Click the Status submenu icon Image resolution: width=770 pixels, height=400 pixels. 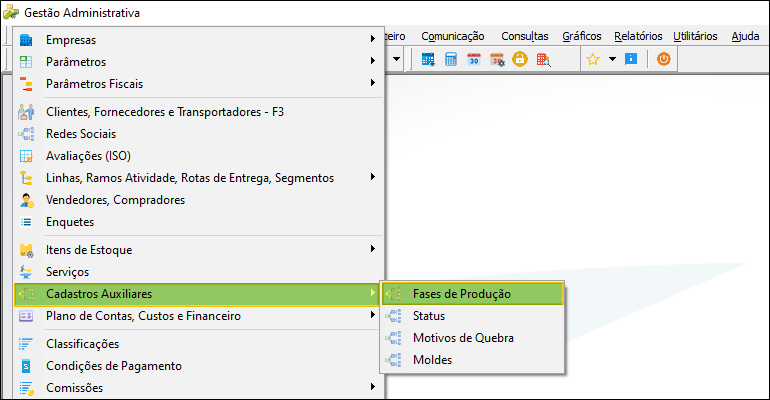click(393, 316)
